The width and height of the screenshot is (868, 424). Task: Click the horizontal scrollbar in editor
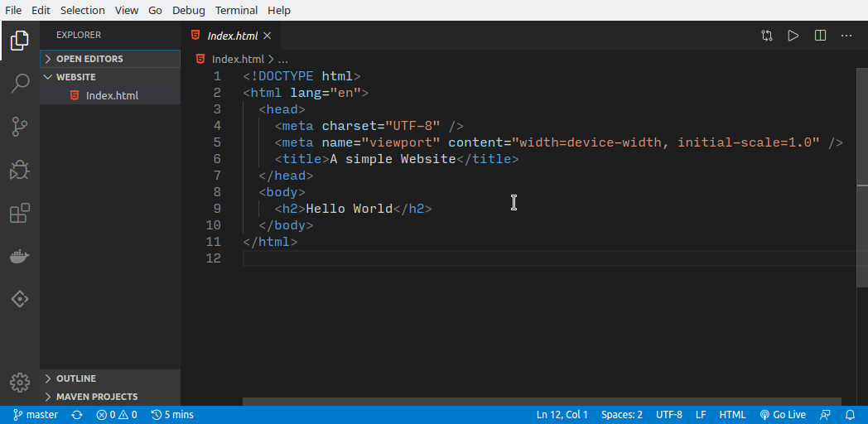pyautogui.click(x=547, y=402)
